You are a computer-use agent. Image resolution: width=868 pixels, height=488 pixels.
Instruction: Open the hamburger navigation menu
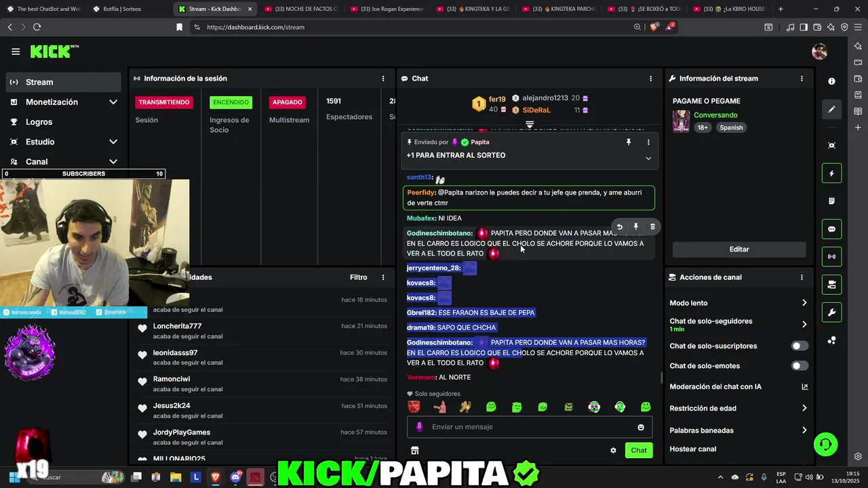pyautogui.click(x=16, y=52)
